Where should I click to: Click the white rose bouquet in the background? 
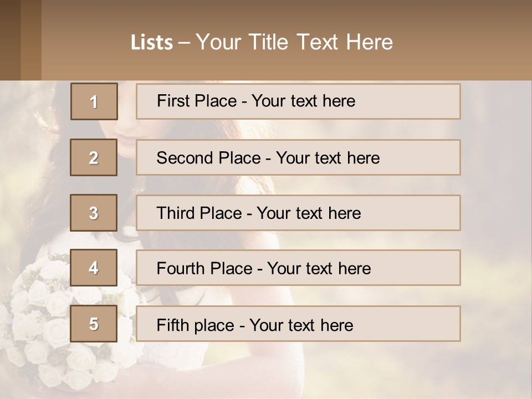click(50, 327)
